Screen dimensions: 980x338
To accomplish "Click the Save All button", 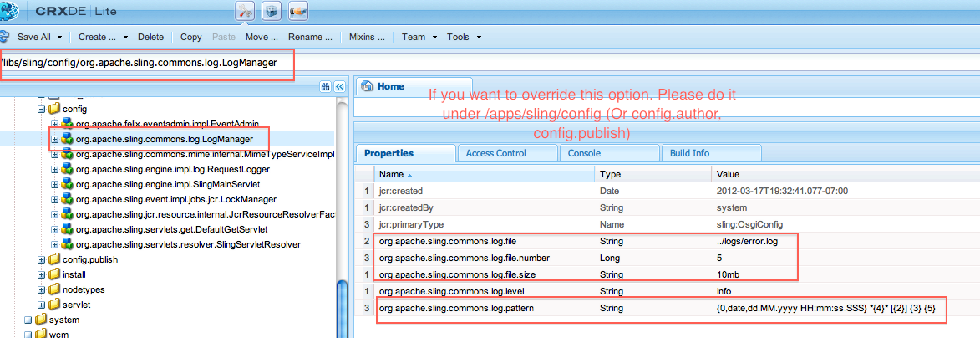I will (33, 37).
